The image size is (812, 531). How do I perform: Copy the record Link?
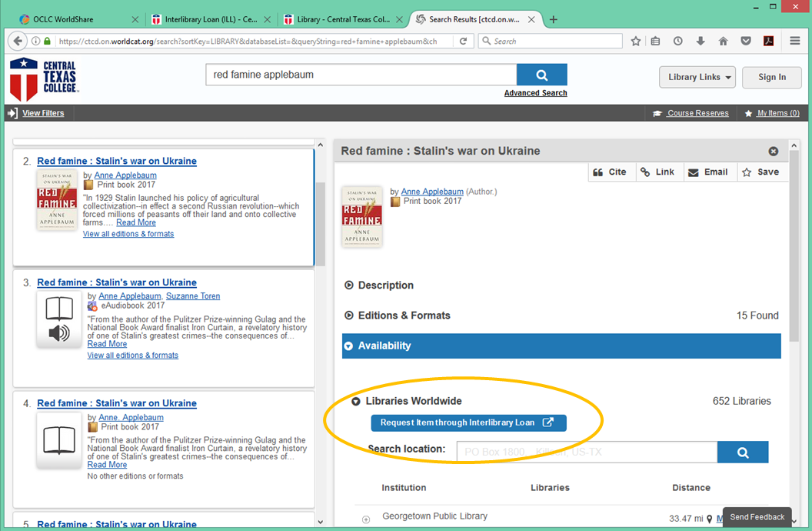tap(659, 172)
